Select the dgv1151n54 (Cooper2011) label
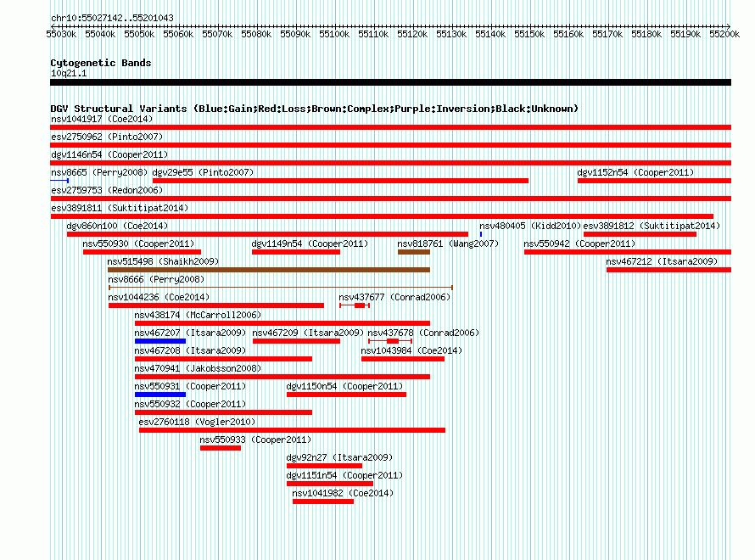755x560 pixels. click(x=344, y=475)
